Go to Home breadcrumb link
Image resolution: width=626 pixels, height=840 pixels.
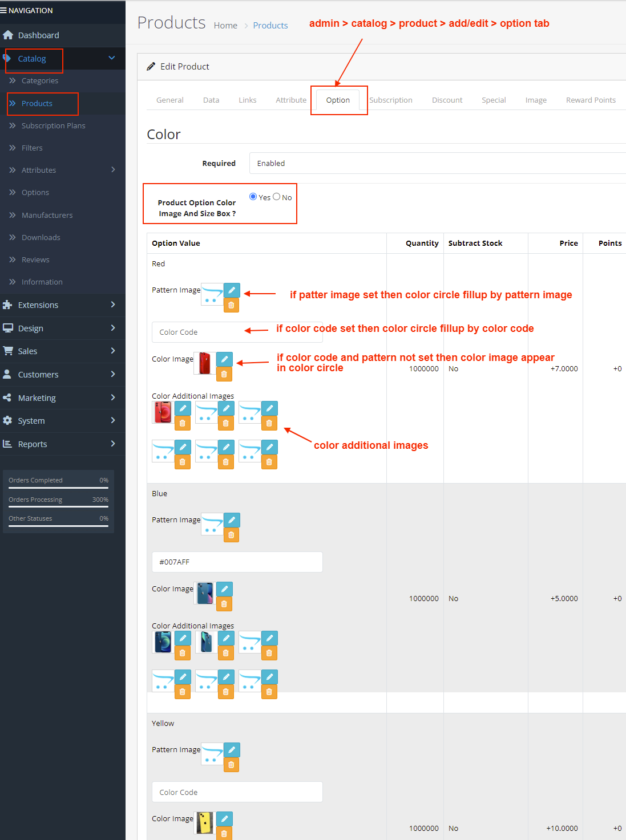tap(225, 26)
